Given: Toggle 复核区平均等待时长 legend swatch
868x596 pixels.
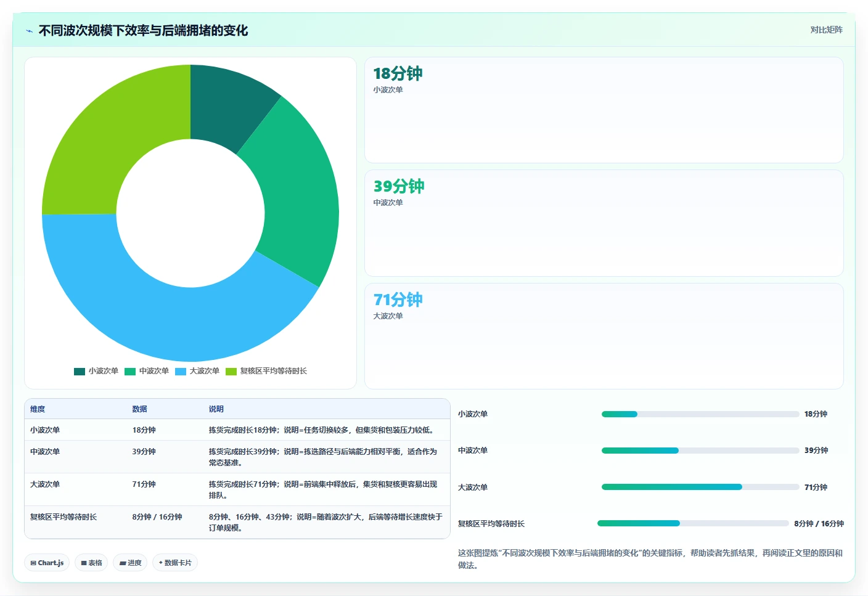Looking at the screenshot, I should click(x=231, y=371).
